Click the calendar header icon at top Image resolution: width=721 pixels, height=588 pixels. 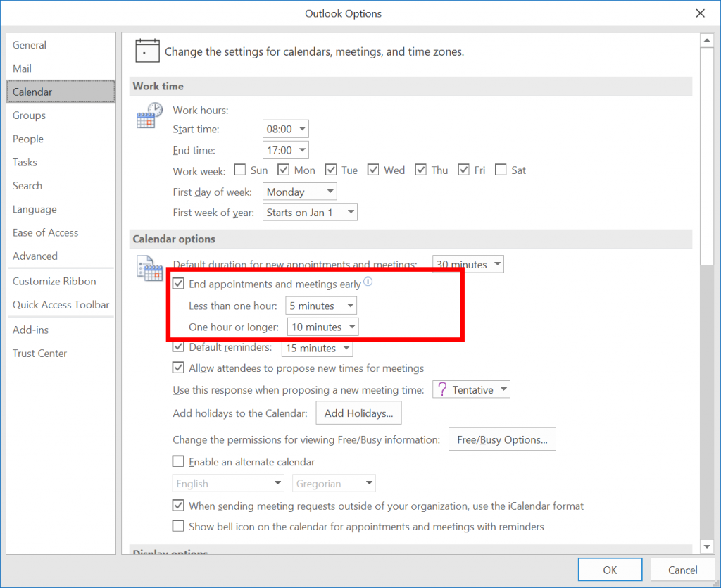[x=146, y=51]
